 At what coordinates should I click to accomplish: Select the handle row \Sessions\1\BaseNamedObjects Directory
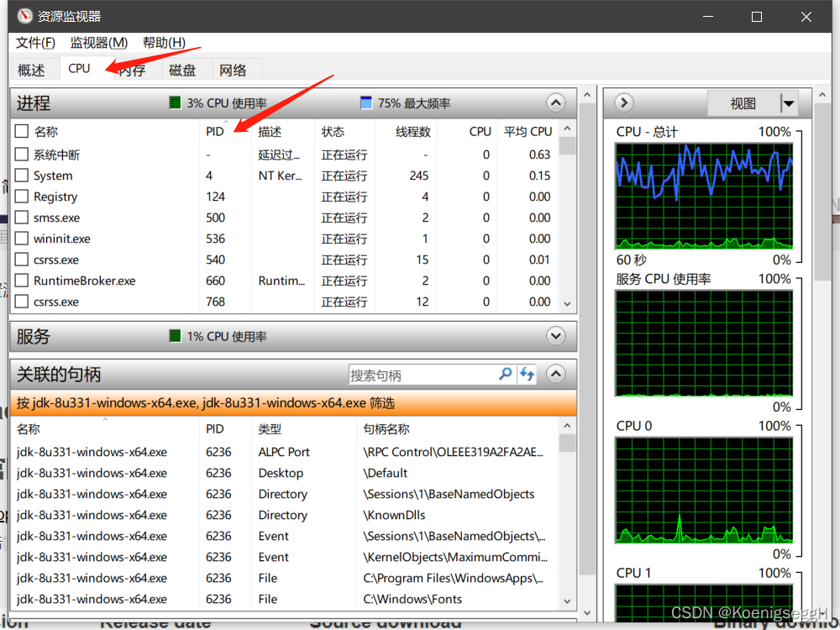(285, 494)
